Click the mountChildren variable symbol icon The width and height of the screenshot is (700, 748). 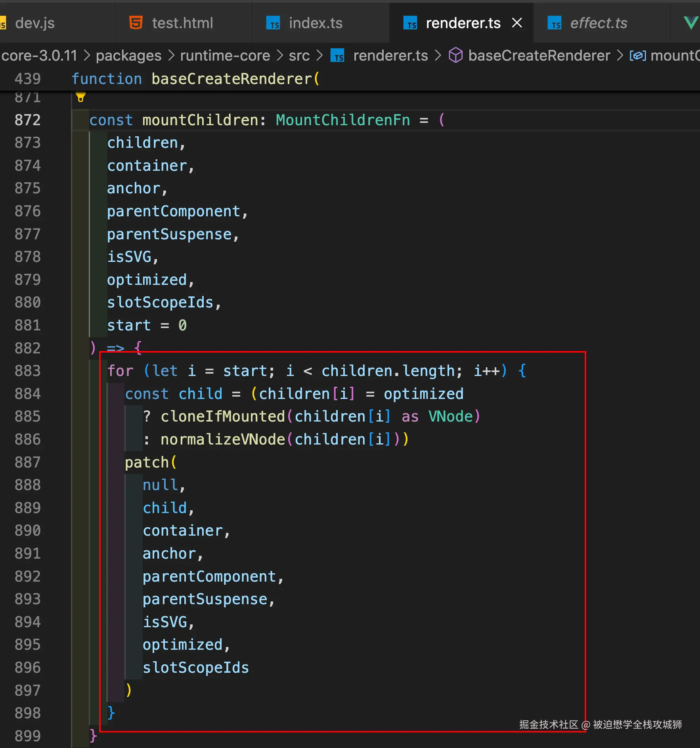638,55
